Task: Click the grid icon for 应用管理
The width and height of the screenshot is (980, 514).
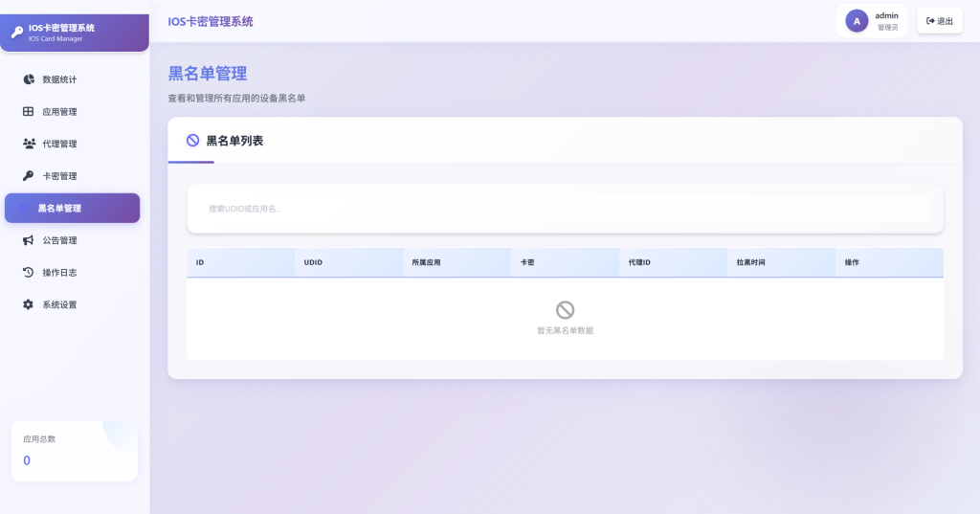Action: point(29,112)
